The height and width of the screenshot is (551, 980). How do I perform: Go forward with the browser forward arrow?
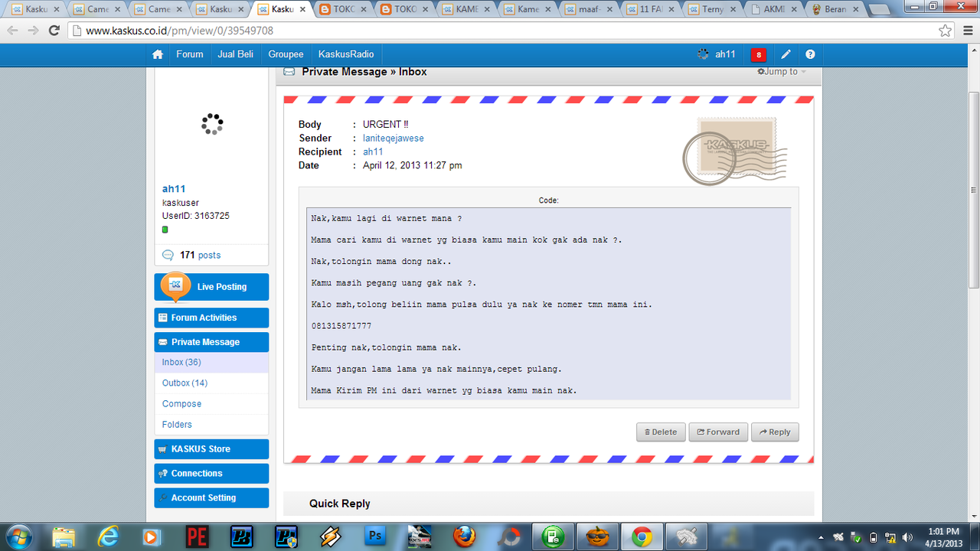click(33, 31)
